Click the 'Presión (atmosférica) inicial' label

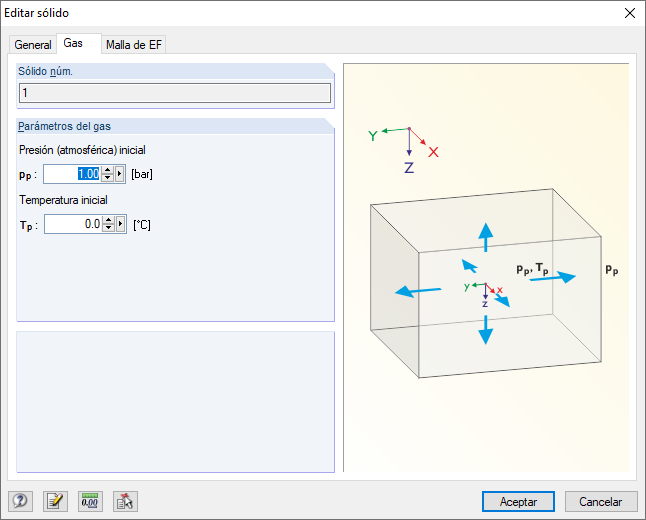[x=82, y=150]
